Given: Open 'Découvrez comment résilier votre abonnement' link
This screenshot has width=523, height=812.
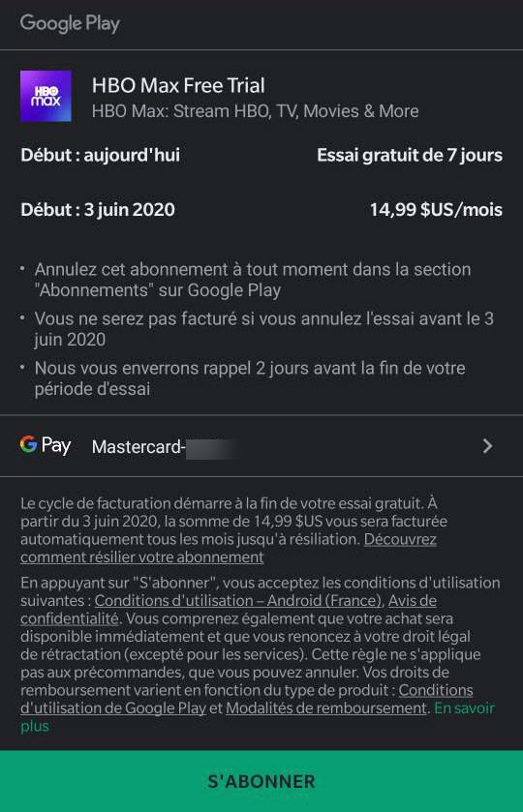Looking at the screenshot, I should pos(228,548).
